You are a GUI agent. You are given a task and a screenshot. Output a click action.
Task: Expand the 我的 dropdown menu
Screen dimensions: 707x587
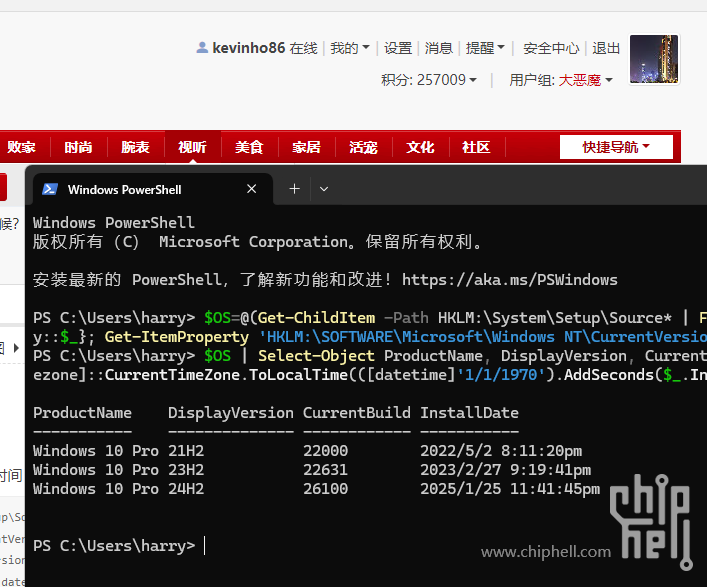[x=349, y=48]
